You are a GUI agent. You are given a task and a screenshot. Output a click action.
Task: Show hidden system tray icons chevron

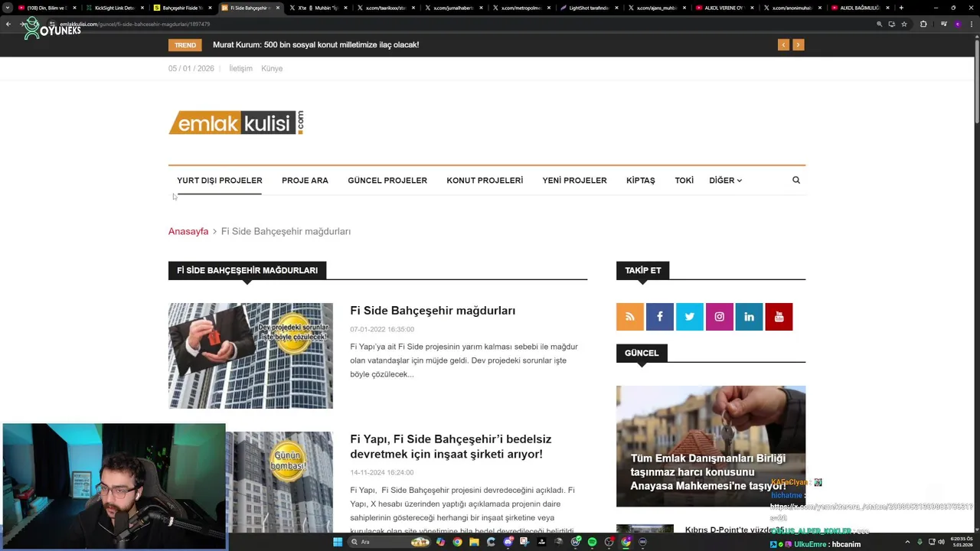coord(907,542)
